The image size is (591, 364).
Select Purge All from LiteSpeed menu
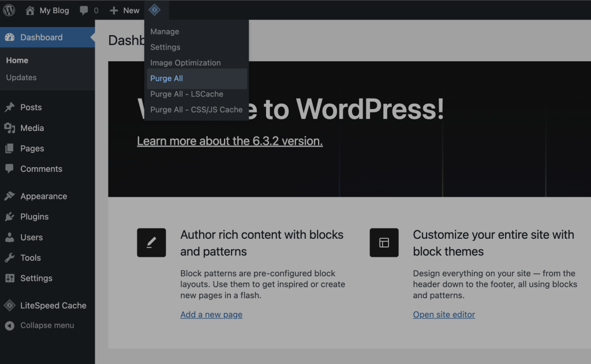tap(167, 78)
